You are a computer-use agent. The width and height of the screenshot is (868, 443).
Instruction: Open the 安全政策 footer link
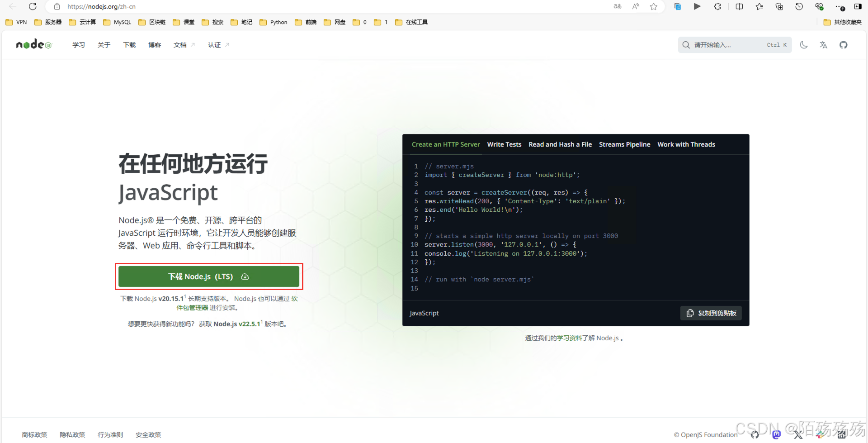148,435
